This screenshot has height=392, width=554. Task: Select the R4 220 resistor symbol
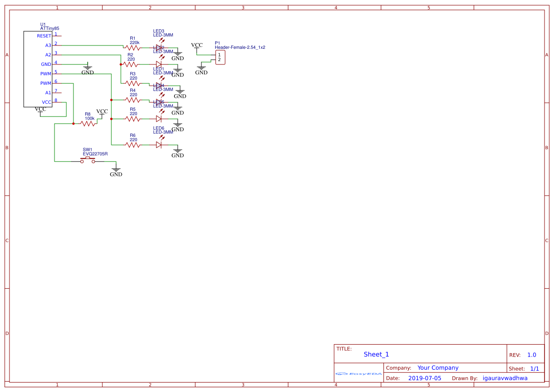(133, 99)
